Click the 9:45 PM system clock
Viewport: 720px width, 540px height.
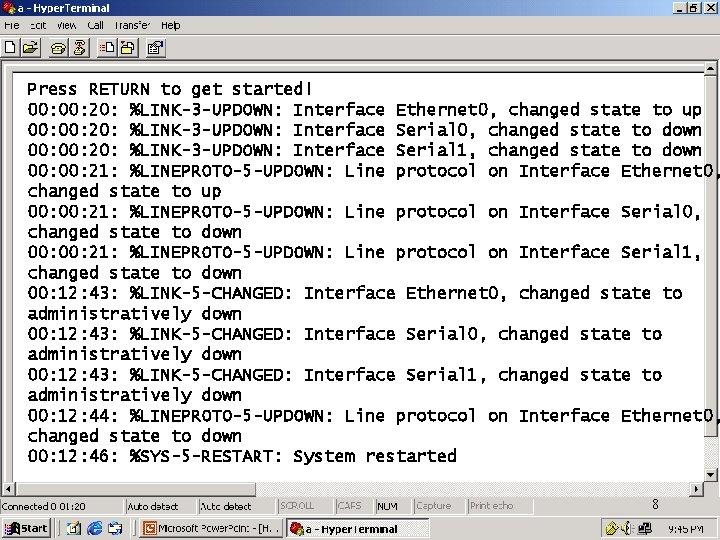click(686, 529)
